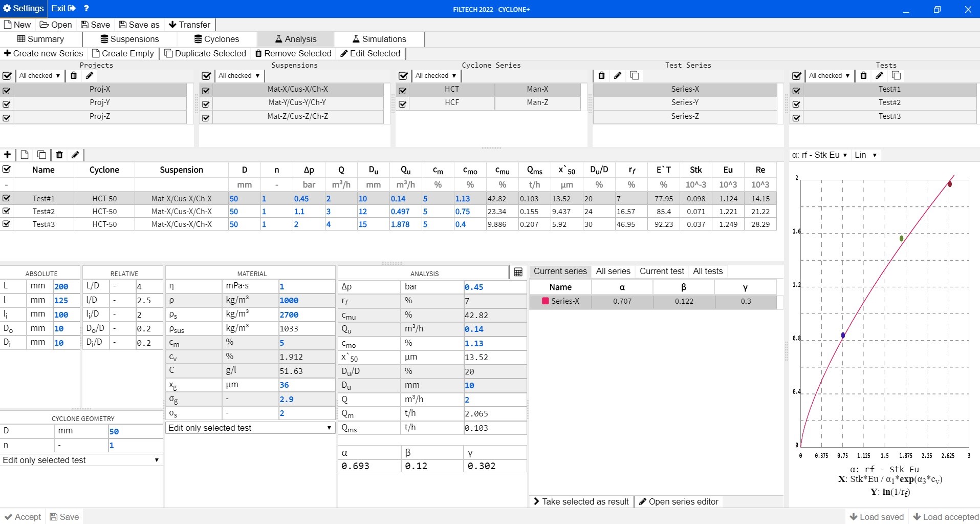Viewport: 980px width, 524px height.
Task: Edit project using Projects pencil icon
Action: click(x=90, y=75)
